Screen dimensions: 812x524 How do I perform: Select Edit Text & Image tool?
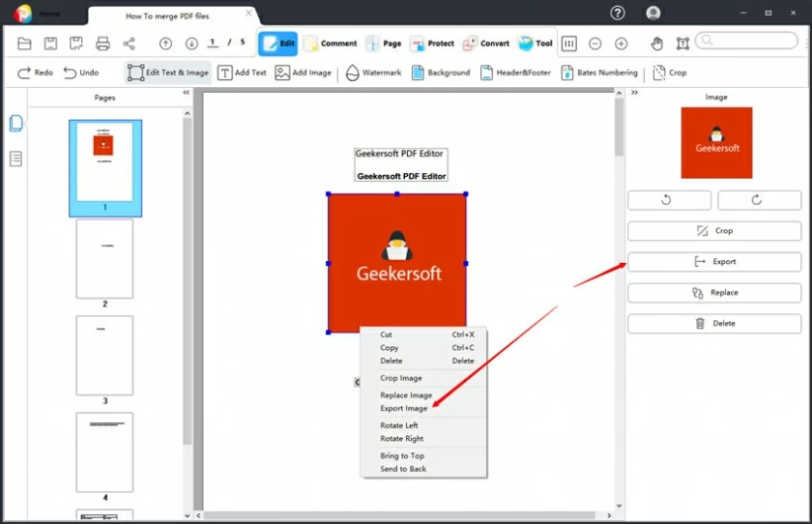pyautogui.click(x=168, y=73)
